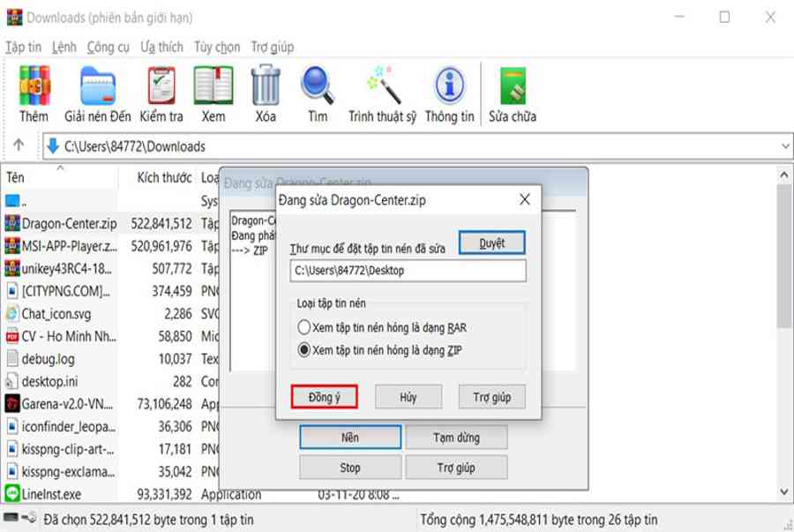Open the Tùy chọn menu

[x=217, y=47]
